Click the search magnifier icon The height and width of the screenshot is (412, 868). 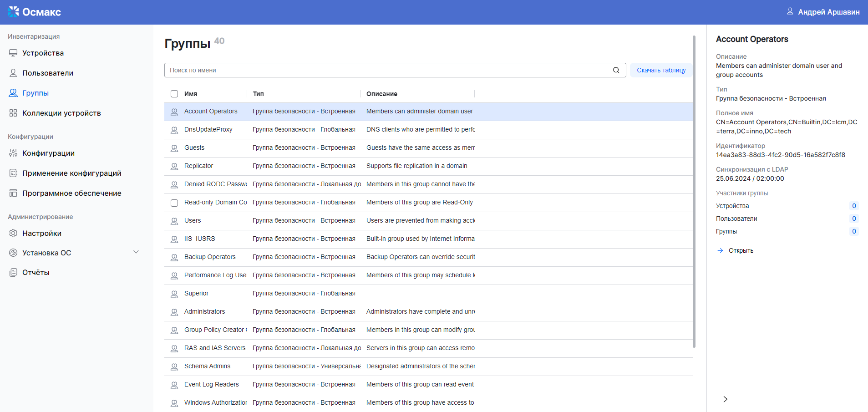coord(616,70)
